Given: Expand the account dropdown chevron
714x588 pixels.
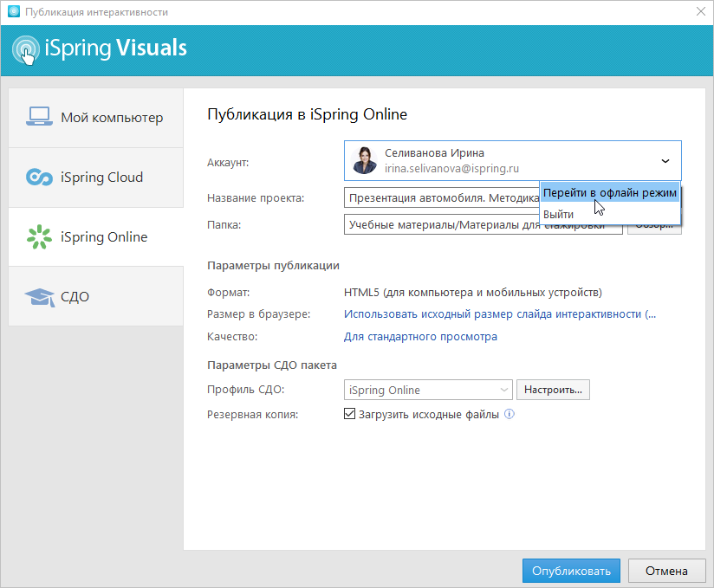Looking at the screenshot, I should pos(665,161).
